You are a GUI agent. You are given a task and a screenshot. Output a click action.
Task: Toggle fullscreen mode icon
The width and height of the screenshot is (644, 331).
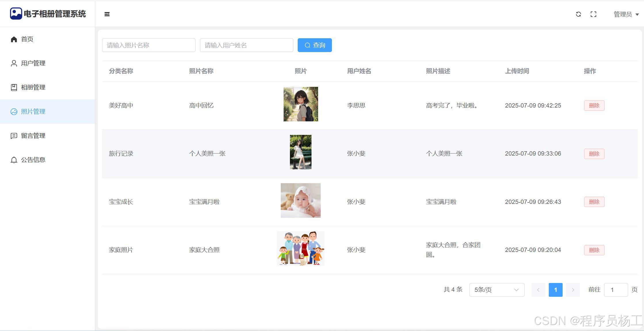point(593,14)
